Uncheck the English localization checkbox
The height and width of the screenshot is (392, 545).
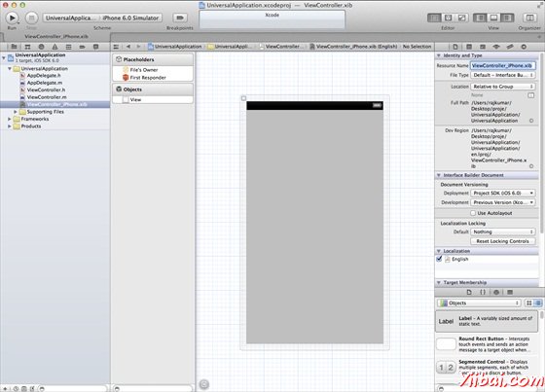coord(439,259)
